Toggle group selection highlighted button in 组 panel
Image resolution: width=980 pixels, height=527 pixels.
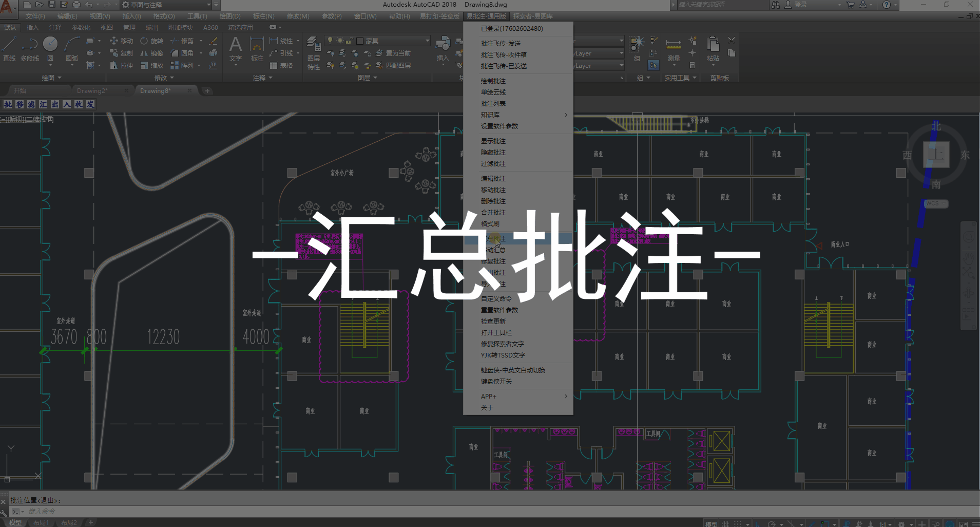point(654,65)
